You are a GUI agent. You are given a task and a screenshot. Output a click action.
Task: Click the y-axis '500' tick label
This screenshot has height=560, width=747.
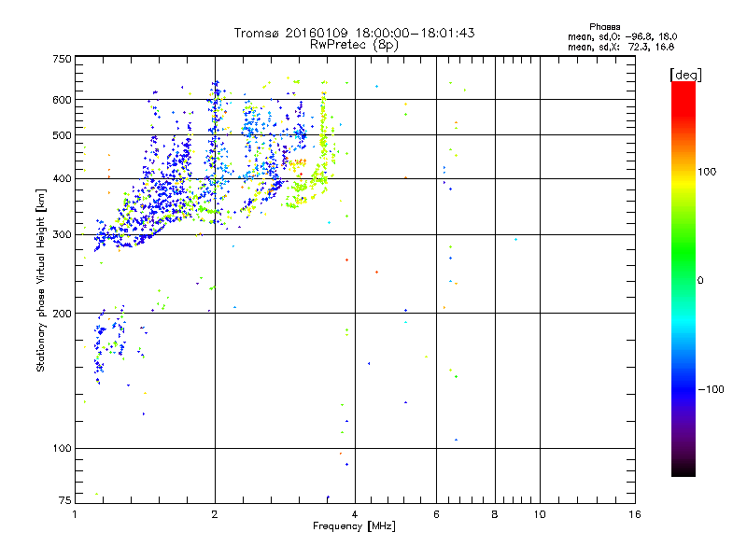click(x=62, y=135)
